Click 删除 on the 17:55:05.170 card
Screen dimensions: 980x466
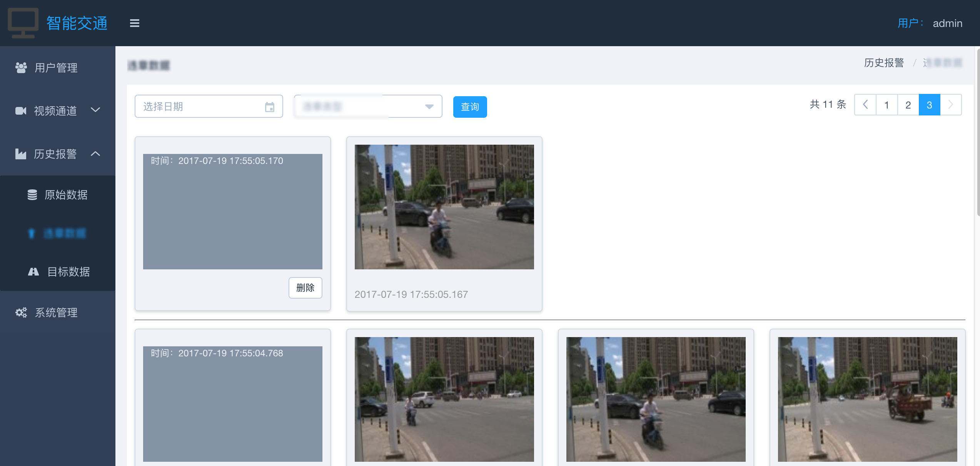click(306, 287)
